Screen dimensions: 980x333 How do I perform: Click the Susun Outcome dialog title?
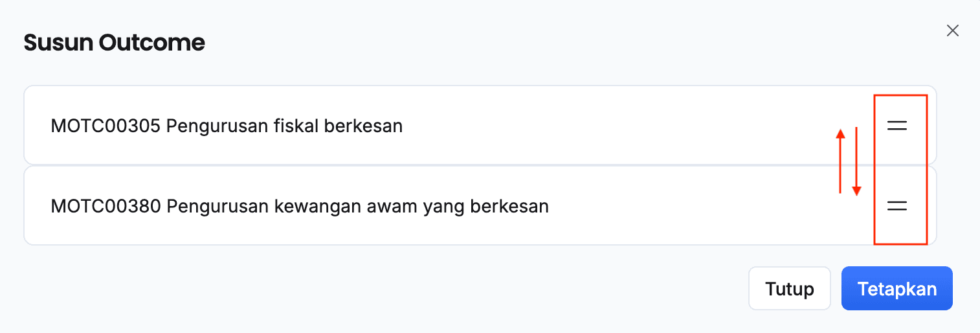click(x=114, y=43)
